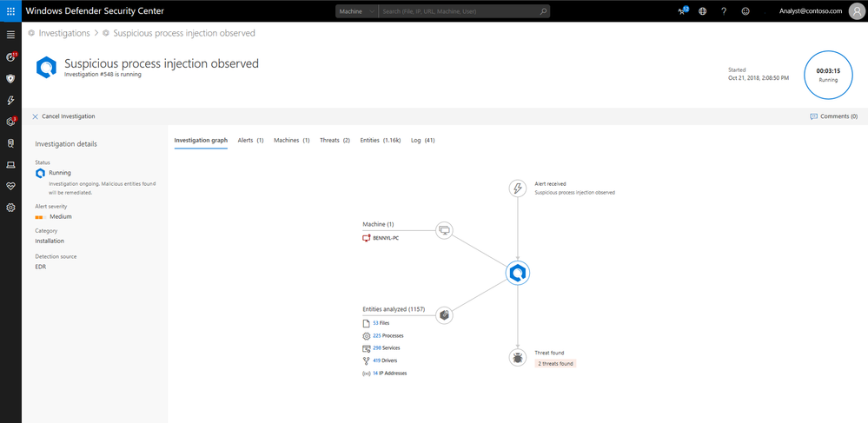This screenshot has width=868, height=423.
Task: Click the Files document icon in entities list
Action: click(x=365, y=323)
